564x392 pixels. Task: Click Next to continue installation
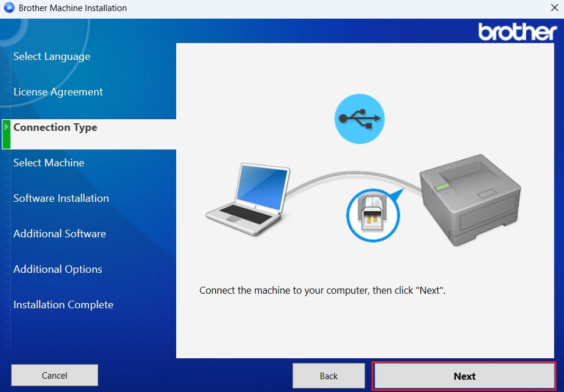pyautogui.click(x=464, y=376)
